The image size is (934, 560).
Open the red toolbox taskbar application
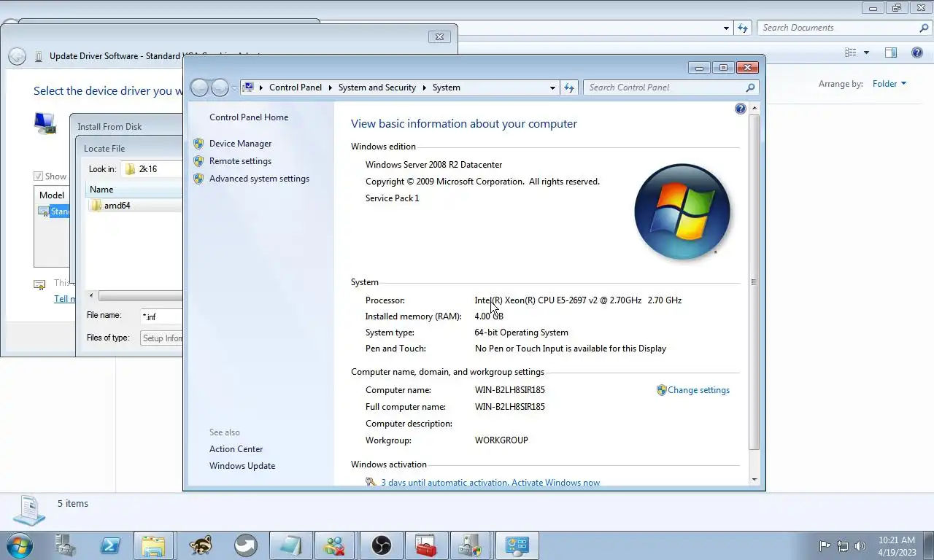point(425,545)
